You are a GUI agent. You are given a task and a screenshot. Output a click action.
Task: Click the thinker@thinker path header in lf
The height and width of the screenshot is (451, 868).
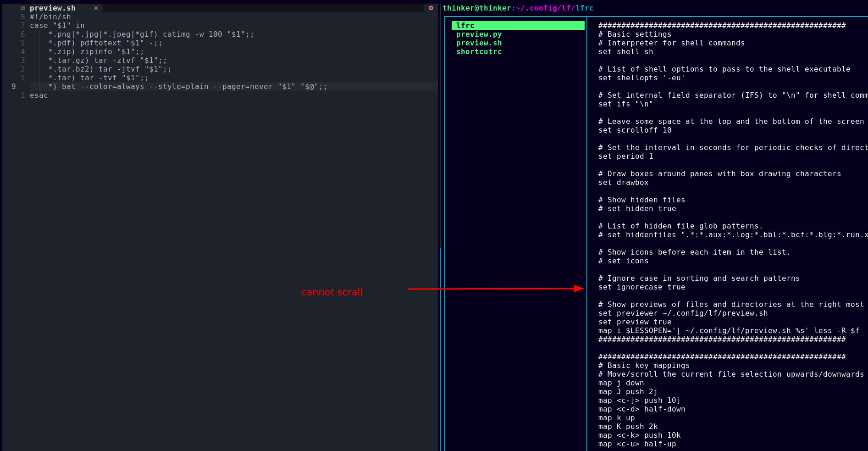pos(518,8)
